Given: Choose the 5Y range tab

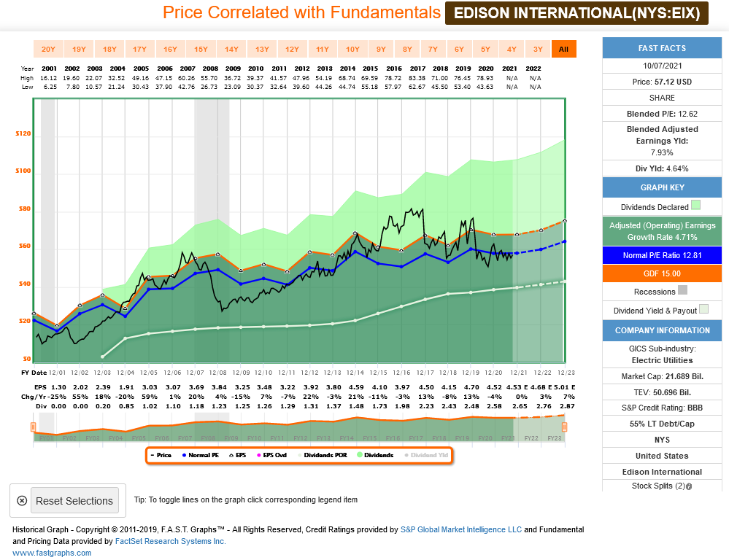Looking at the screenshot, I should point(485,50).
